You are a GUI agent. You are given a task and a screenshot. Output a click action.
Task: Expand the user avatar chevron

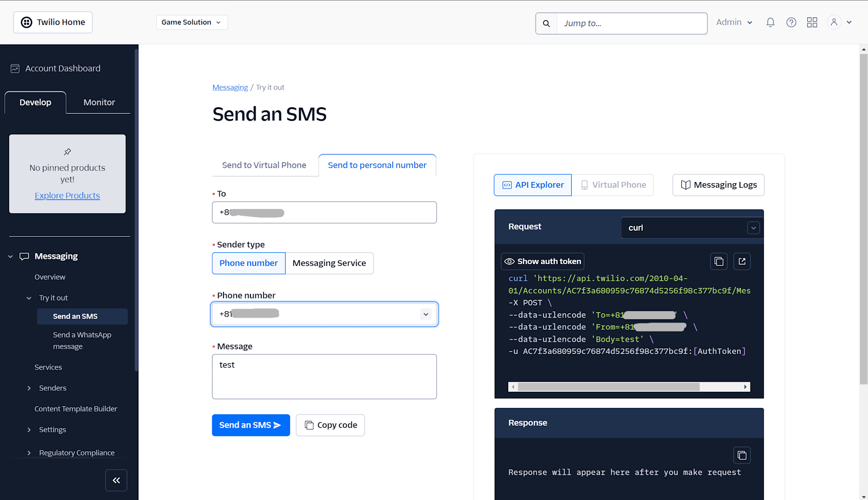[x=849, y=22]
